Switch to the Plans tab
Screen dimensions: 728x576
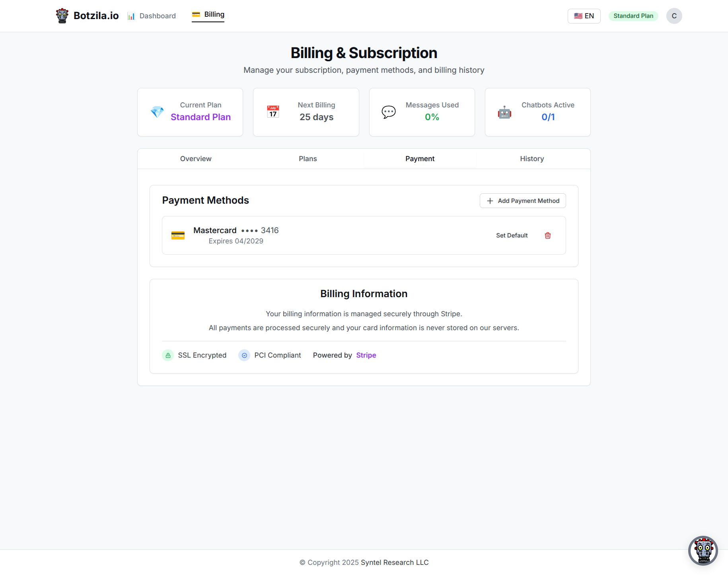point(308,159)
